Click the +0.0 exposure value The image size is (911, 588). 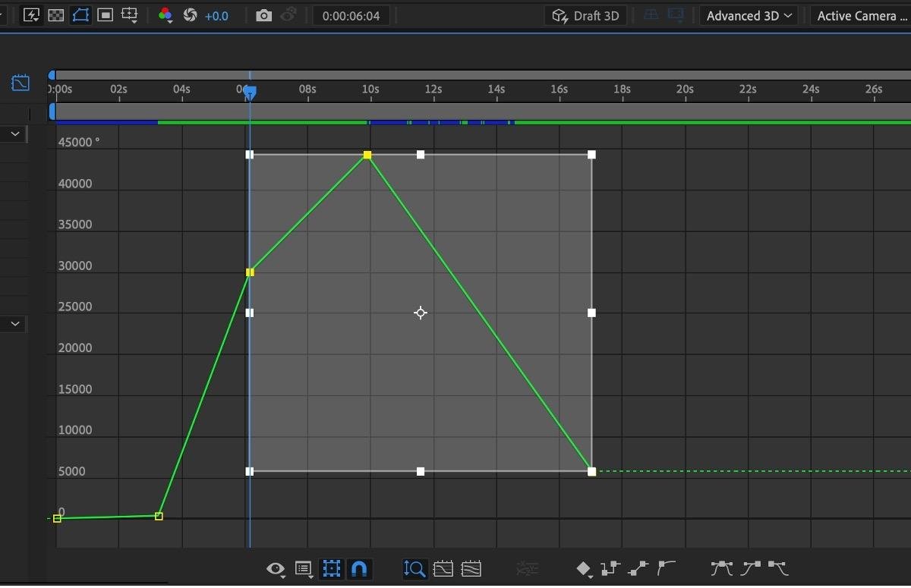[216, 15]
